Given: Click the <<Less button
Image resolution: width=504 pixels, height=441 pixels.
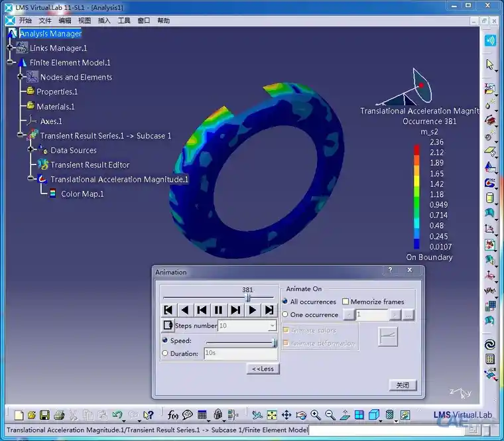Looking at the screenshot, I should pos(263,369).
